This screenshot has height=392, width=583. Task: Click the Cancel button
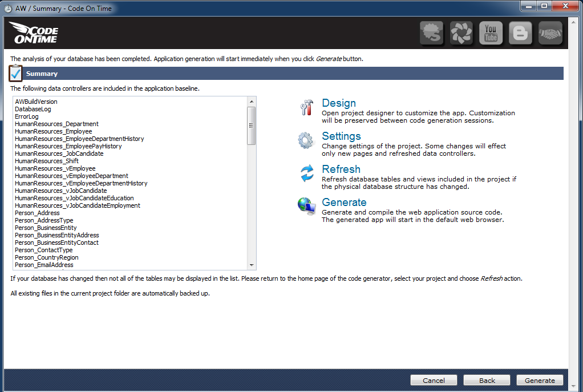[x=434, y=380]
